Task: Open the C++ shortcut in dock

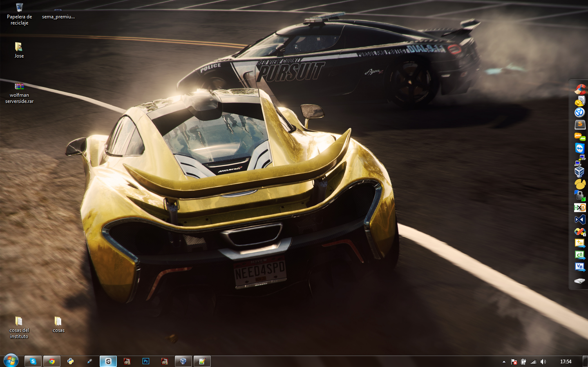Action: coord(580,243)
